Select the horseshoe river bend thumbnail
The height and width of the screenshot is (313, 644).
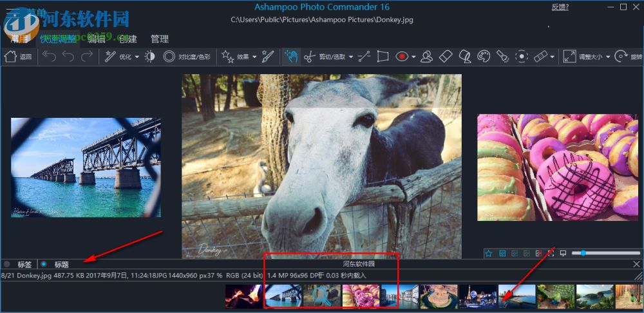click(x=439, y=296)
